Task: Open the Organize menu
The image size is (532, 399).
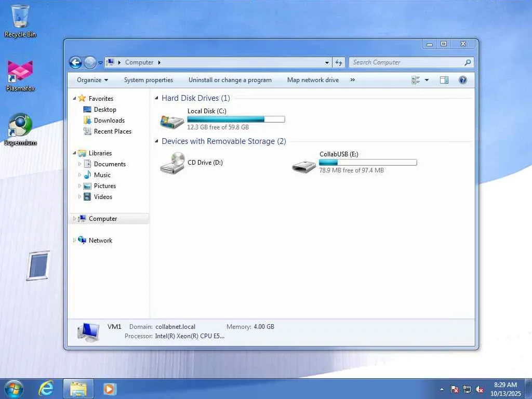Action: (92, 80)
